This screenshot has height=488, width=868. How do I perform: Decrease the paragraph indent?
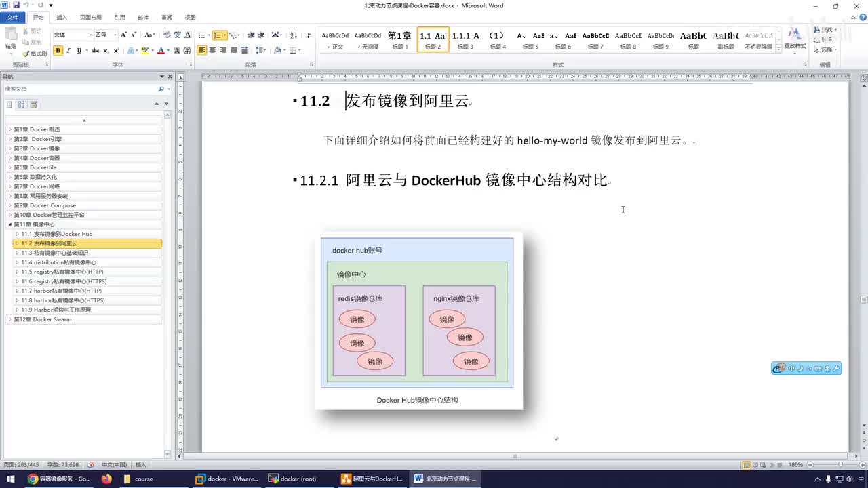[251, 35]
